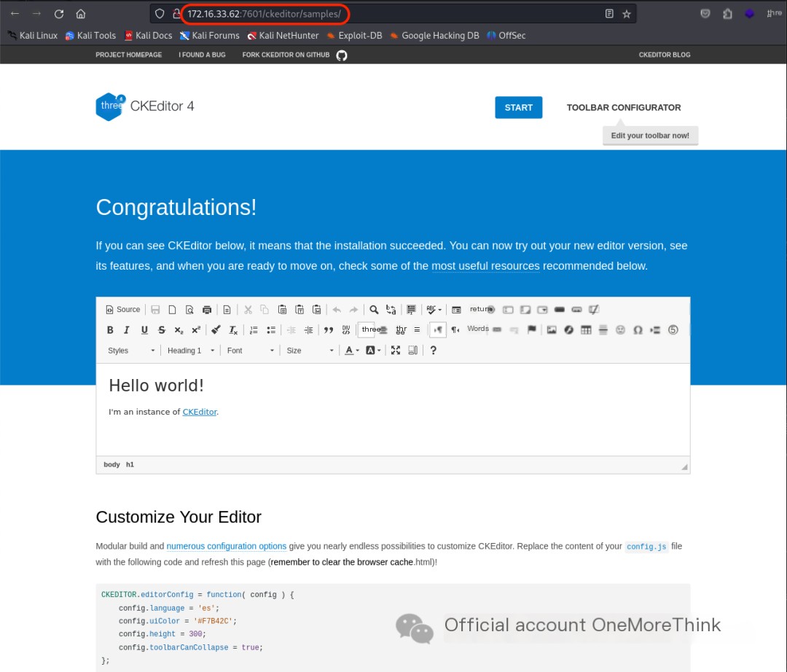This screenshot has width=787, height=672.
Task: Follow the most useful resources link
Action: click(485, 266)
